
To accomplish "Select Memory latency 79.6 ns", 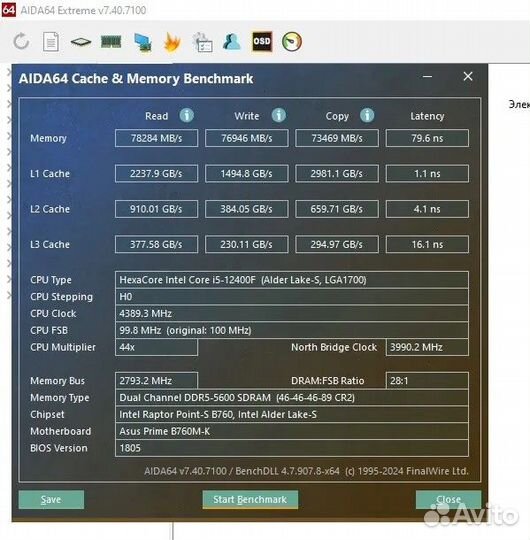I will (x=427, y=138).
